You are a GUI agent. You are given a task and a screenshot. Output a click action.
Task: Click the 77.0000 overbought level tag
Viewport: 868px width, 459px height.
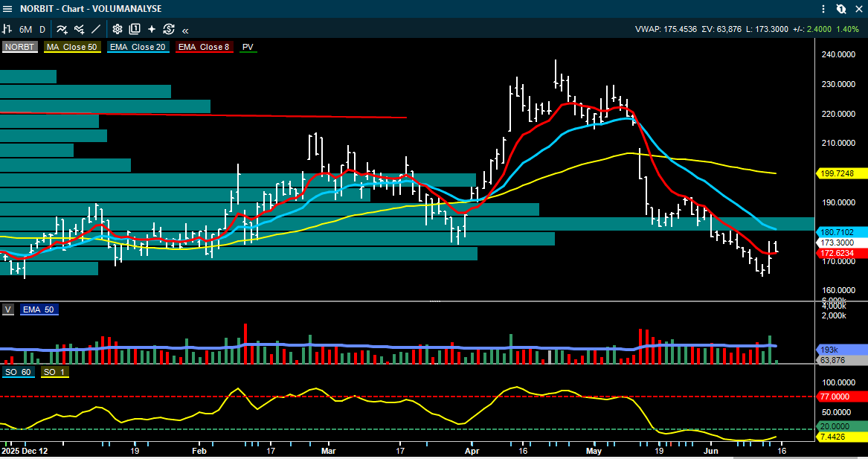841,397
